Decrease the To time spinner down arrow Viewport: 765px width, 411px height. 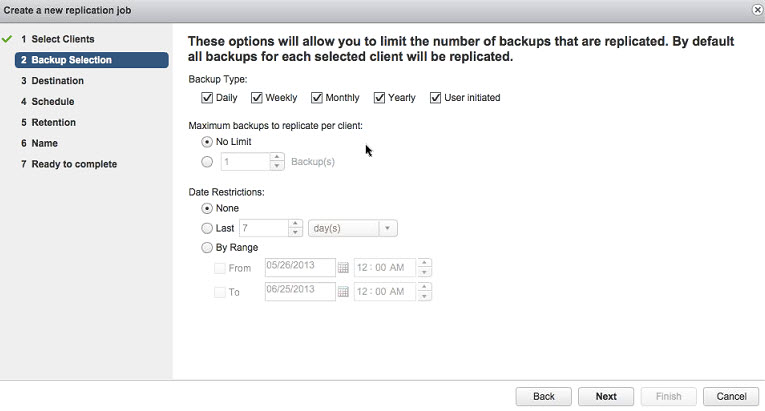pyautogui.click(x=424, y=296)
